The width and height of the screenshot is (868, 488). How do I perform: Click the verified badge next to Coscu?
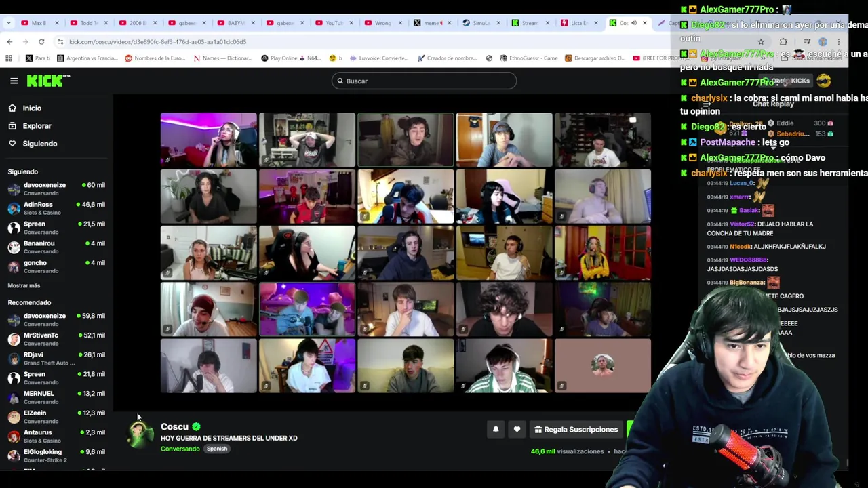click(196, 426)
